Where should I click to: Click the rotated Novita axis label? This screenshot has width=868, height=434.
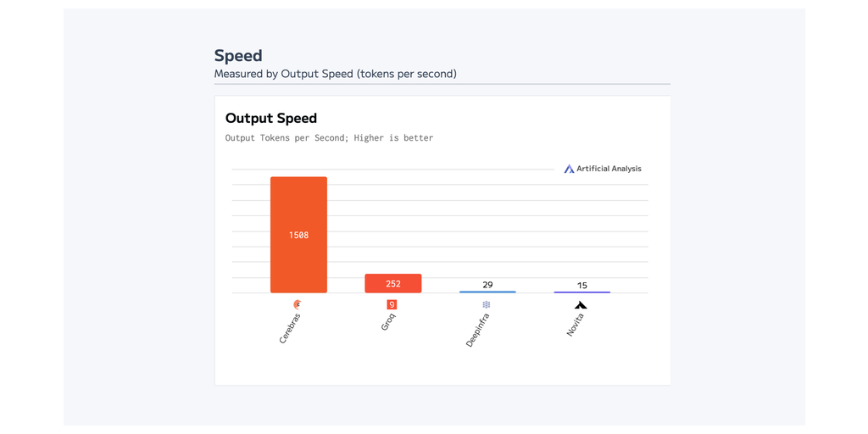tap(575, 325)
